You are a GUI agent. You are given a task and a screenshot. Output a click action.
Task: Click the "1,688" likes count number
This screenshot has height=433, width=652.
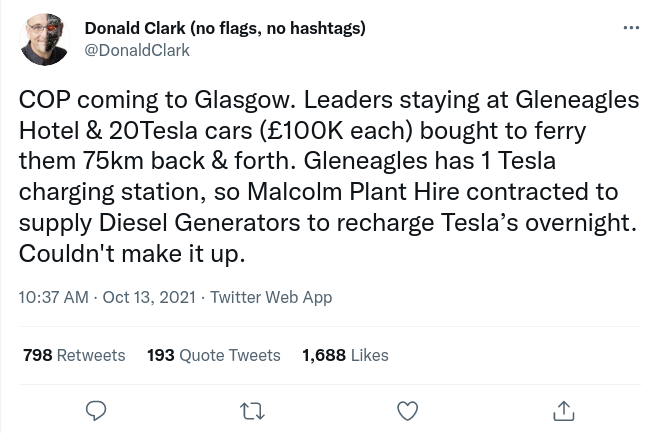[324, 355]
